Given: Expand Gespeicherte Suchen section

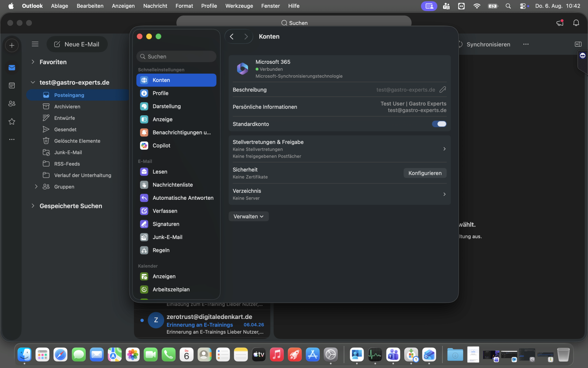Looking at the screenshot, I should tap(33, 206).
